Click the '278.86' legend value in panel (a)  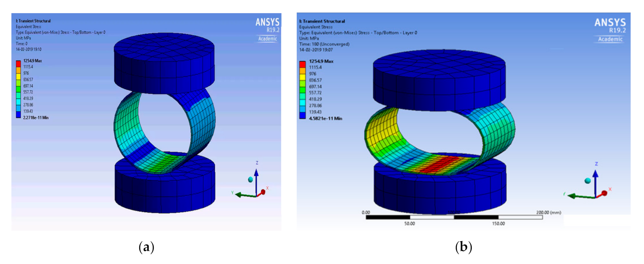(28, 105)
